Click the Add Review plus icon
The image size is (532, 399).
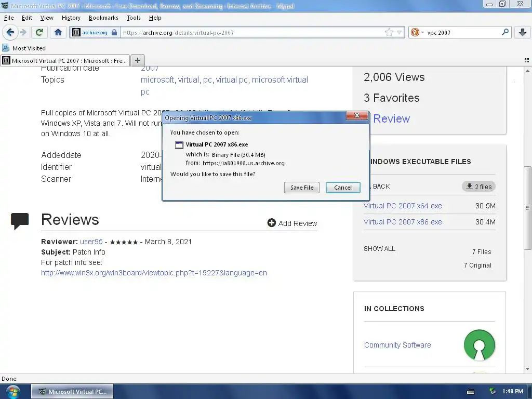point(271,222)
